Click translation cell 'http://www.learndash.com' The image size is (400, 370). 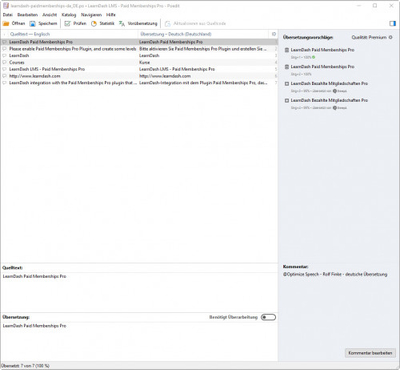[x=165, y=76]
